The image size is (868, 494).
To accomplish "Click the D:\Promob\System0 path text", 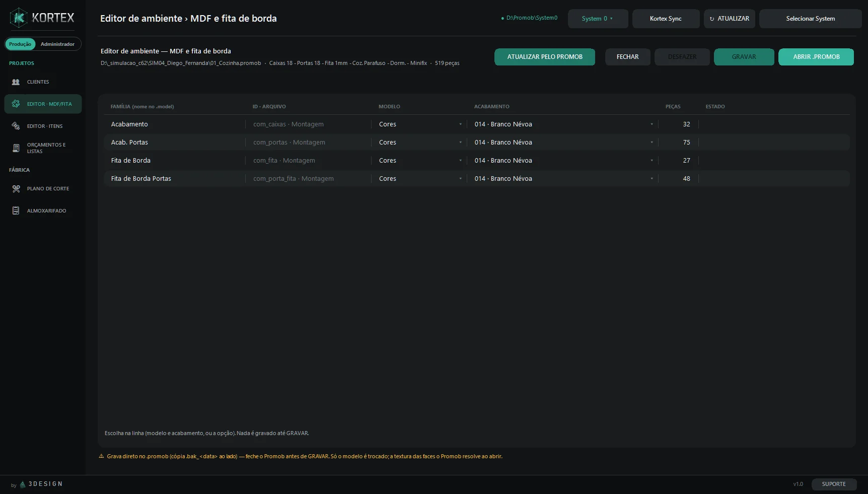I will click(532, 18).
